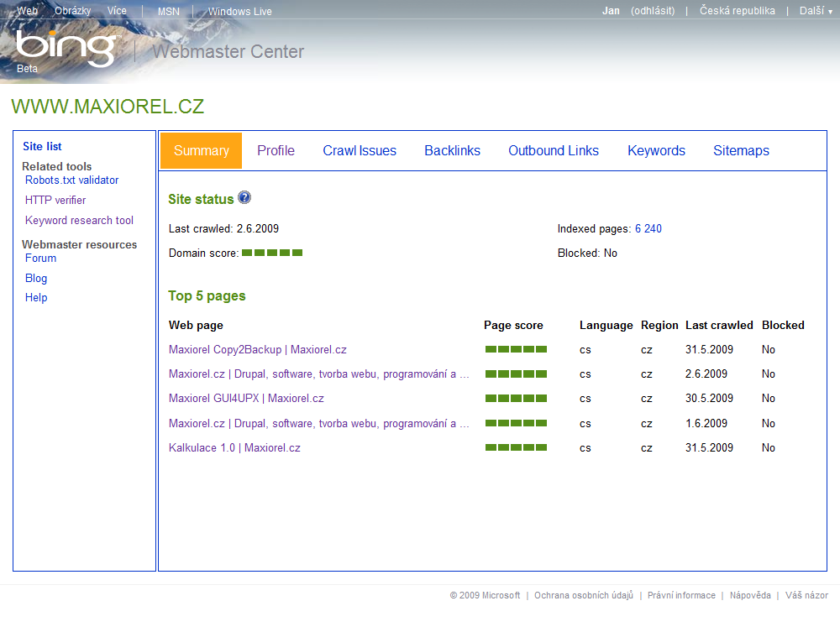Switch to the Summary tab

coord(202,150)
